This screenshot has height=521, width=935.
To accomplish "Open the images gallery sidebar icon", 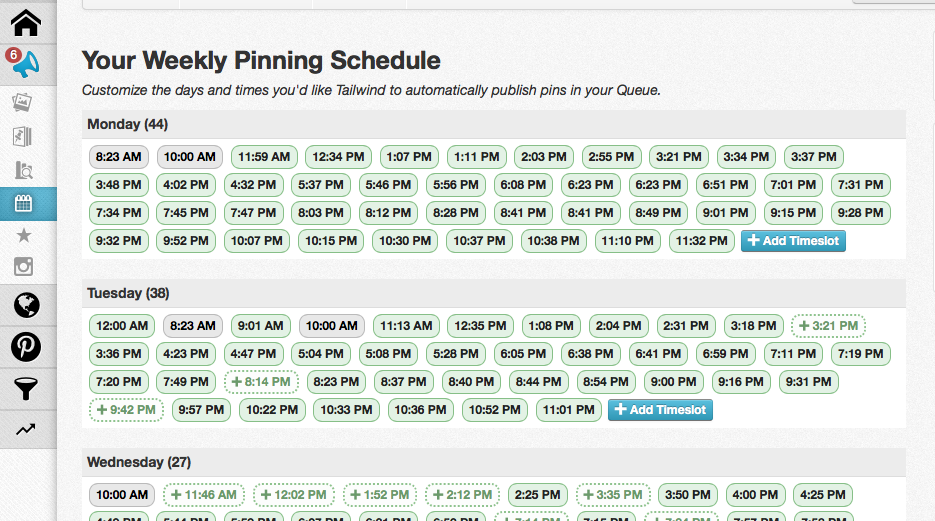I will (x=22, y=103).
